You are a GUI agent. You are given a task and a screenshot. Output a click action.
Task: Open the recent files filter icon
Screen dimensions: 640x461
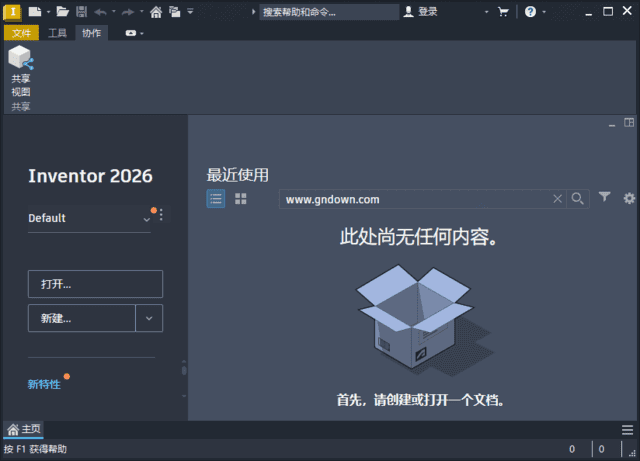[x=605, y=198]
